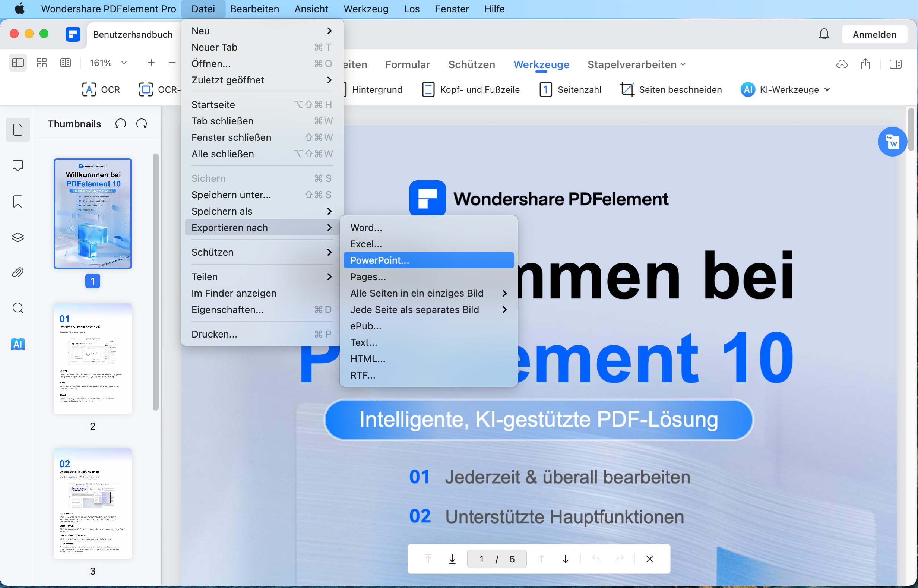This screenshot has width=918, height=588.
Task: Expand Alle Seiten in ein einziges Bild
Action: (429, 293)
